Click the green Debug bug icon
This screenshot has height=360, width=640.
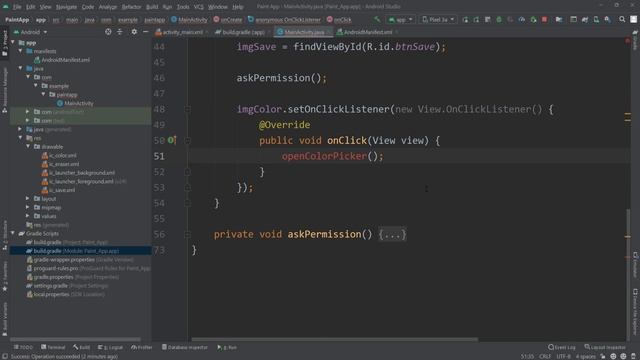click(499, 19)
